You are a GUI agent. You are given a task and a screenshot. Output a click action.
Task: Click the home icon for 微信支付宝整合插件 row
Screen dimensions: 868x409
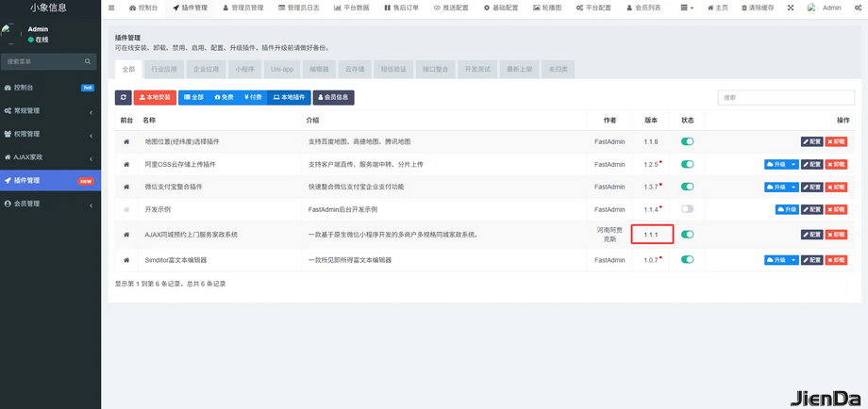126,187
